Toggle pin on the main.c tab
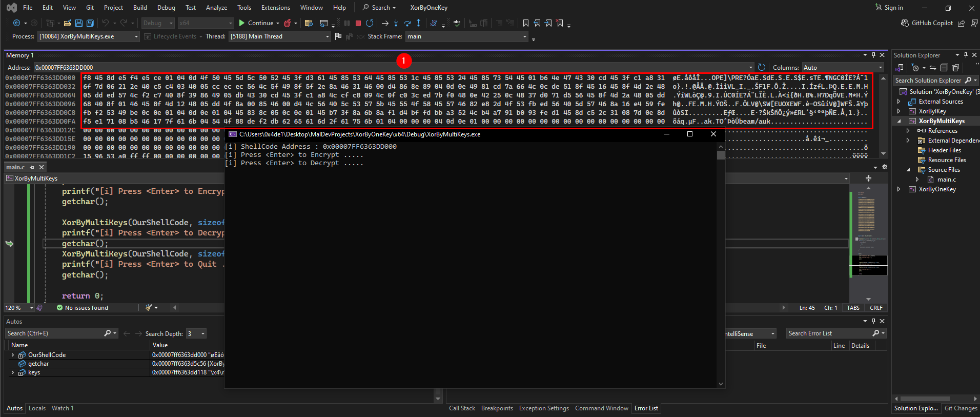This screenshot has width=980, height=417. tap(32, 167)
